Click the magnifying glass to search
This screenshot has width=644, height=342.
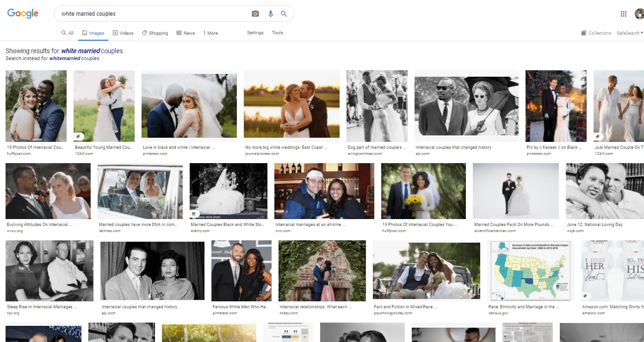(x=284, y=13)
